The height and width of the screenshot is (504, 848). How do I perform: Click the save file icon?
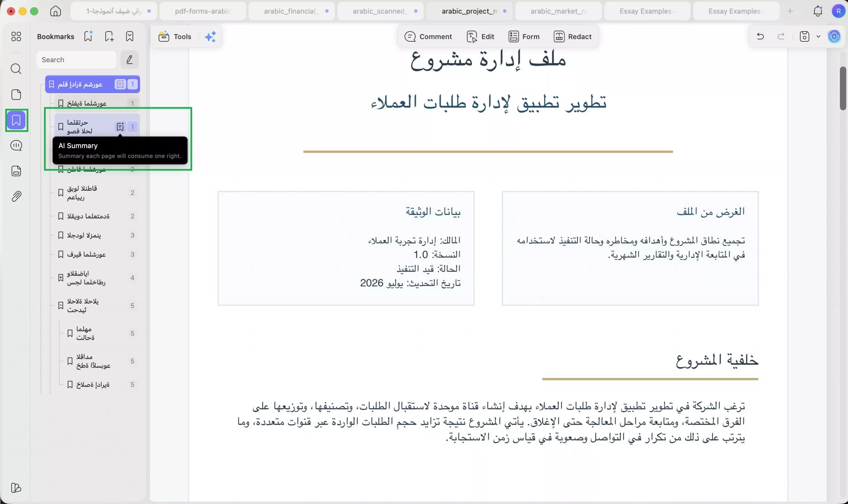click(804, 36)
